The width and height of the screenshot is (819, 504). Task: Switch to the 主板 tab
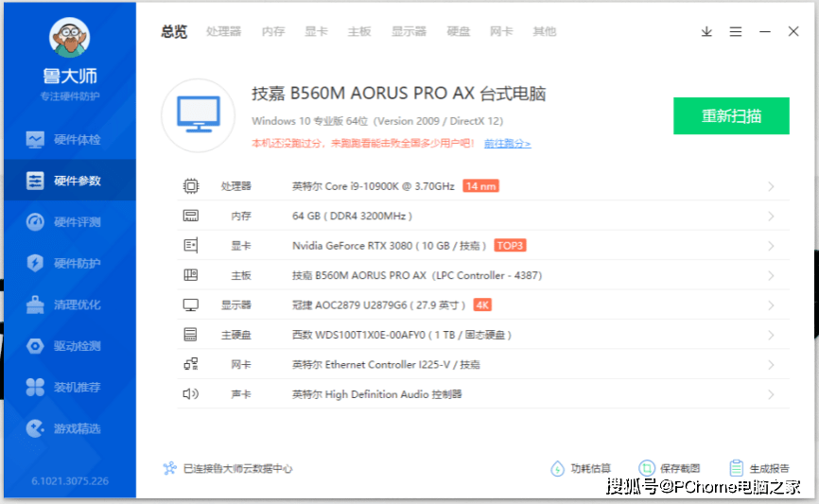359,32
